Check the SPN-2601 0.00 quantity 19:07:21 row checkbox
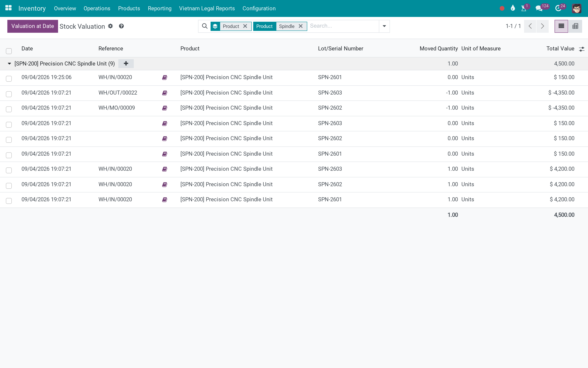The height and width of the screenshot is (368, 588). (9, 155)
